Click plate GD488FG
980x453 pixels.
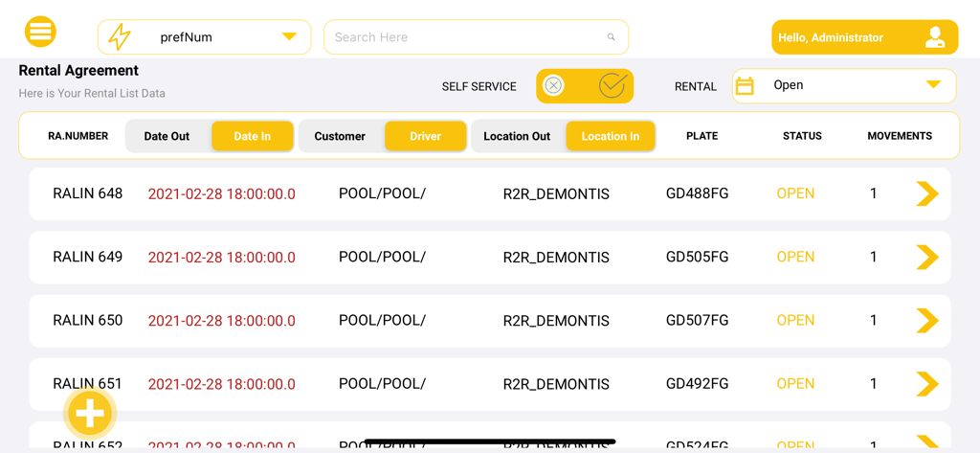698,193
